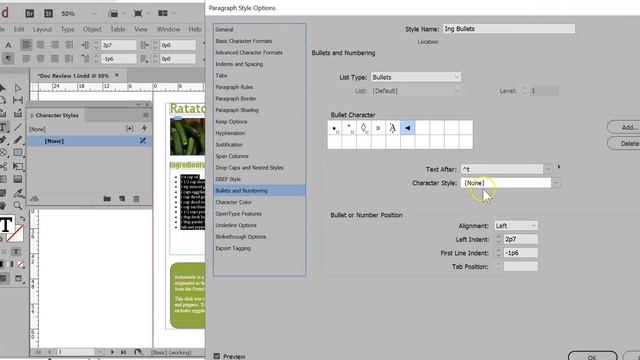Screen dimensions: 640x360
Task: Delete selected style trash icon
Action: [x=136, y=199]
